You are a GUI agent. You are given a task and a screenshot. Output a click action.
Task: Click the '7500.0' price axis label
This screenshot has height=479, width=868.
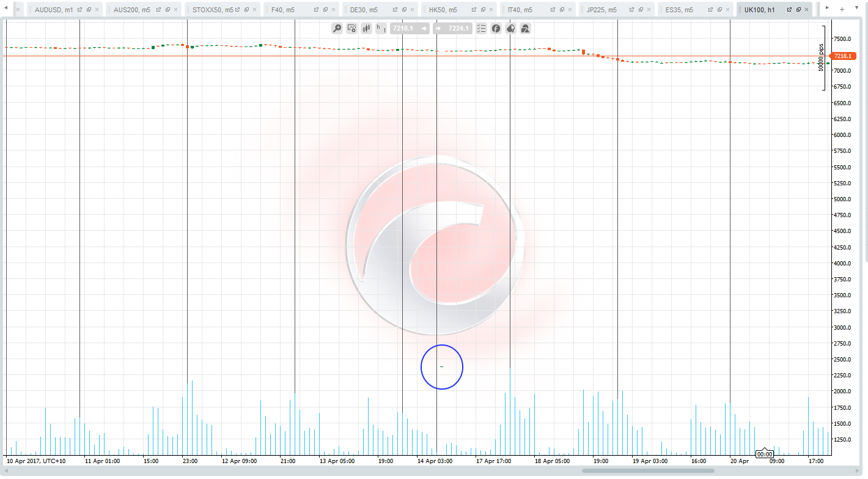tap(842, 39)
